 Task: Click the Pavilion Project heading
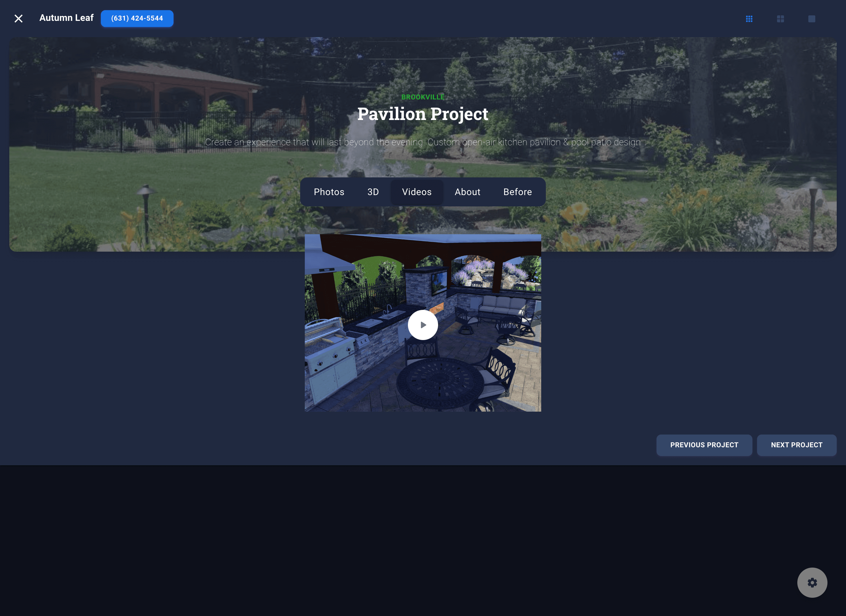point(423,114)
